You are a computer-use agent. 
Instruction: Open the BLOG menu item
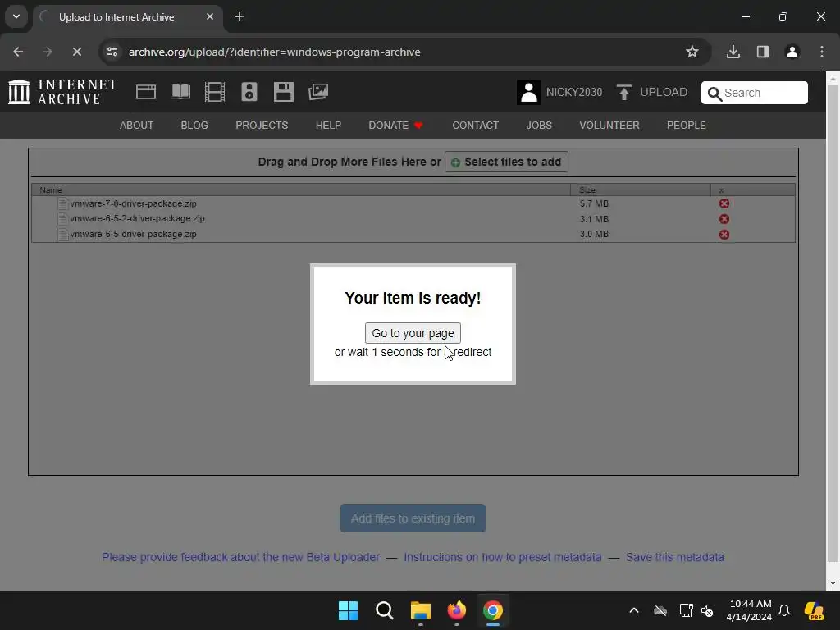[194, 126]
